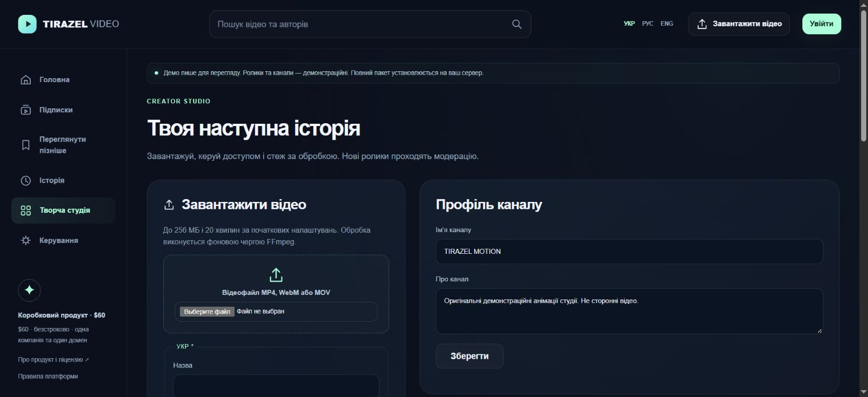The height and width of the screenshot is (397, 868).
Task: Open the Про продукт і ліцензію link
Action: 54,360
